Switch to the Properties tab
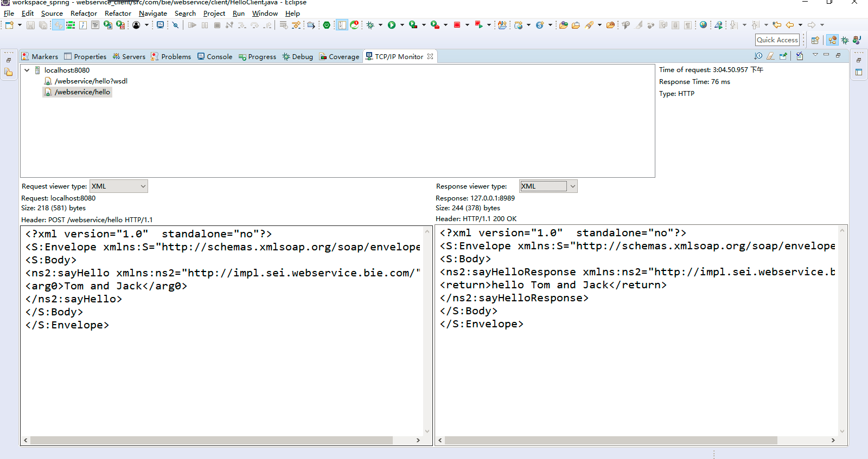Screen dimensions: 868x459 pos(85,56)
